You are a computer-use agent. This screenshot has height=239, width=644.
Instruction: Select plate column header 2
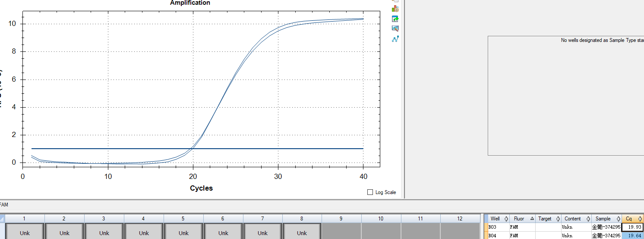point(64,219)
